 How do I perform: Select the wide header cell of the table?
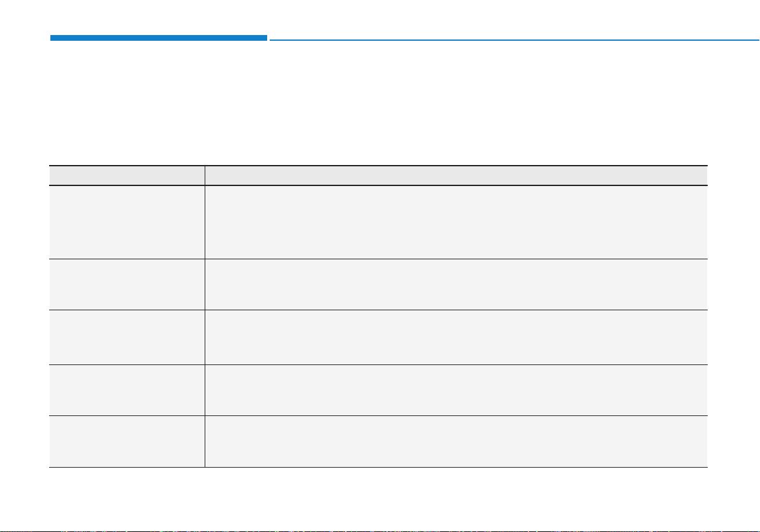point(456,175)
